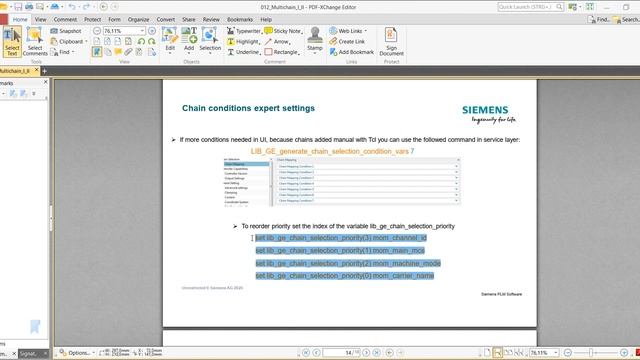Open the Home ribbon tab
The width and height of the screenshot is (640, 360).
(20, 20)
